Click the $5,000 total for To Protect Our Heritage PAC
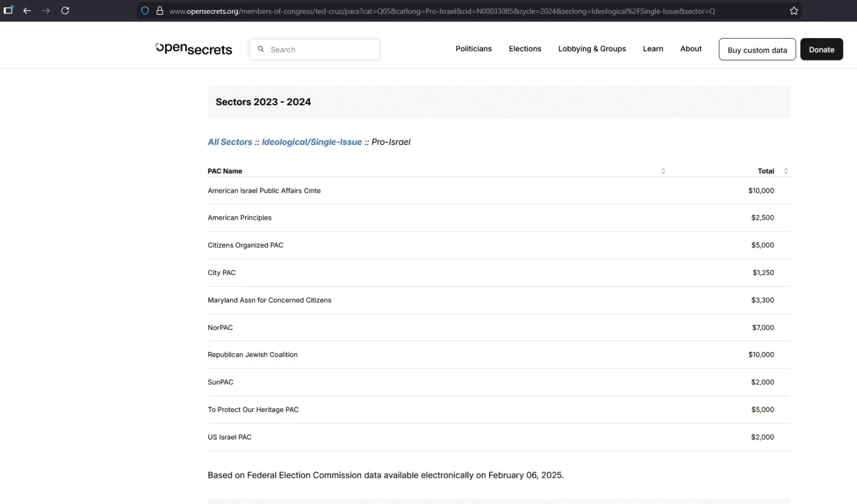 tap(763, 410)
